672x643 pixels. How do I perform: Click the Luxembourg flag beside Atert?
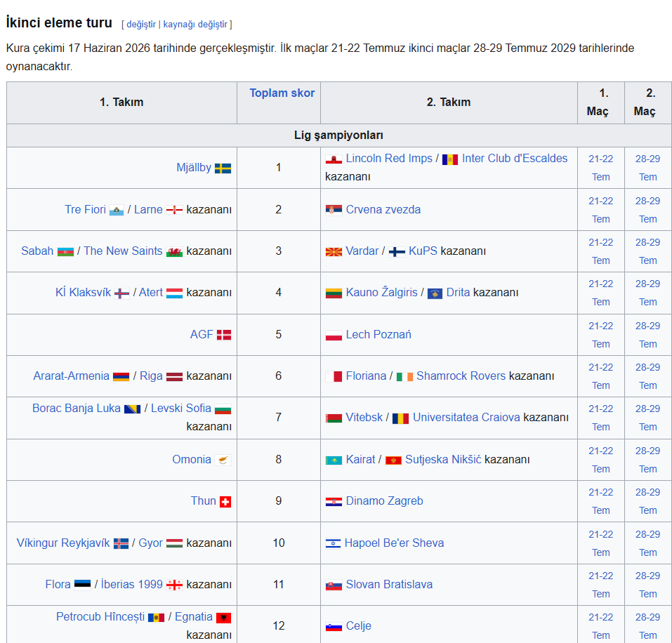tap(174, 293)
